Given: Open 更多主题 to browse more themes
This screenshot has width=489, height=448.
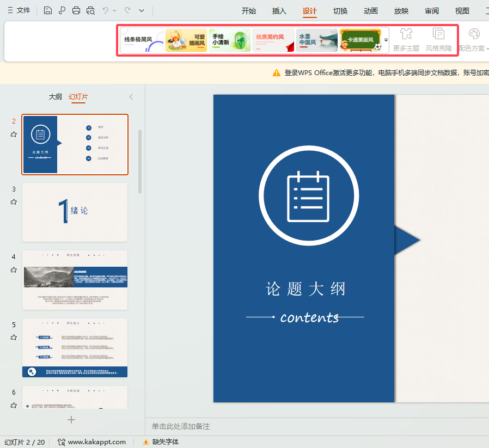Looking at the screenshot, I should 406,40.
